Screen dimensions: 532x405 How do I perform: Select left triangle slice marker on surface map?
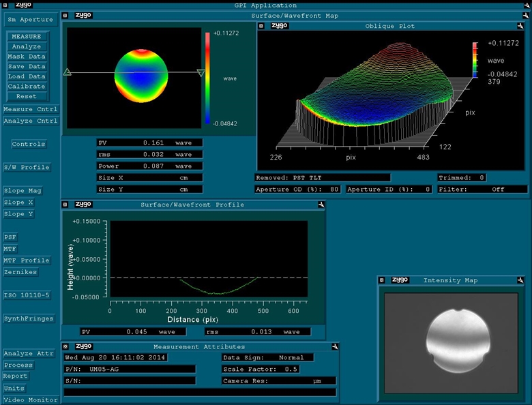pos(67,72)
